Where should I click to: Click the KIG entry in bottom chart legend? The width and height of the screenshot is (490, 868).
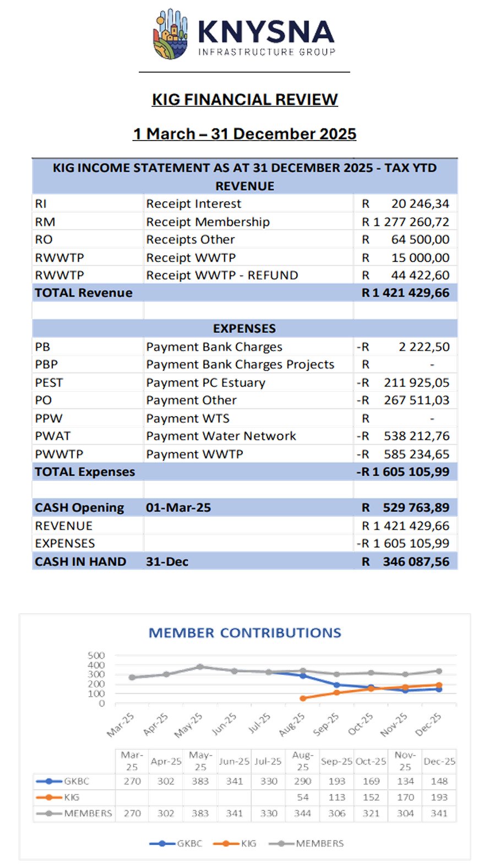click(235, 843)
